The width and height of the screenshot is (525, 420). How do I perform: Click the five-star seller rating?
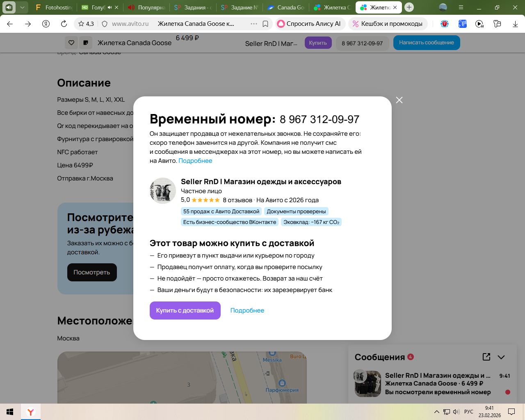click(205, 200)
